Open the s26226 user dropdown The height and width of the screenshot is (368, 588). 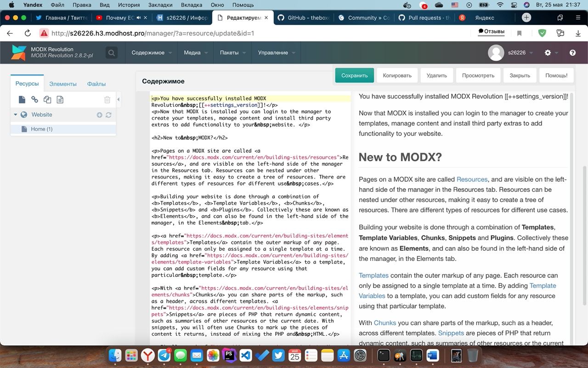520,53
